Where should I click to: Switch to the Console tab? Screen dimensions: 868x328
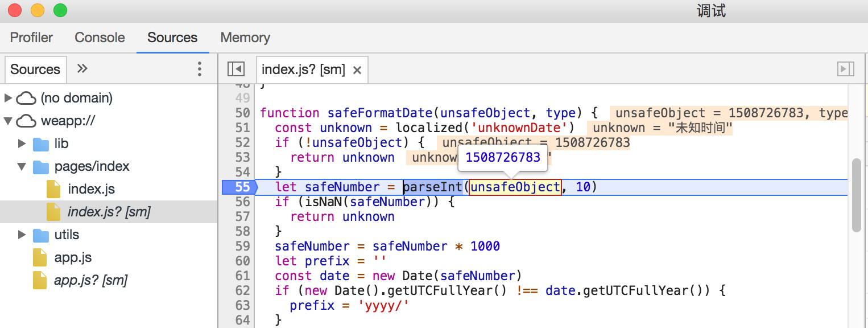pyautogui.click(x=100, y=38)
